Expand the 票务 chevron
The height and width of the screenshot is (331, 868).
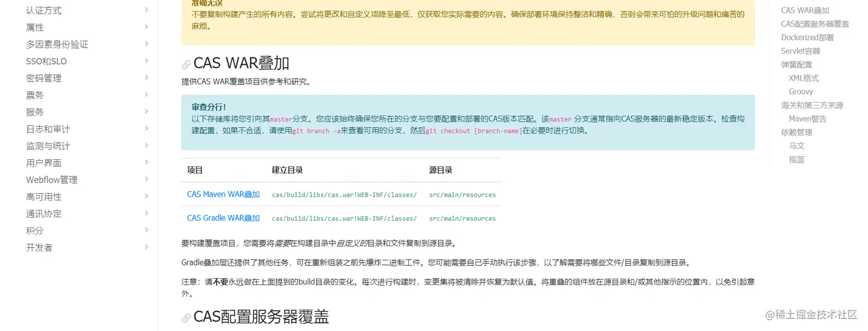point(147,94)
